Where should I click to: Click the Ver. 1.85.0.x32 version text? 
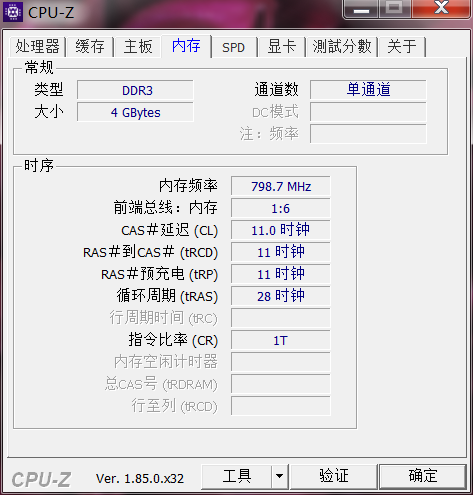pos(140,479)
